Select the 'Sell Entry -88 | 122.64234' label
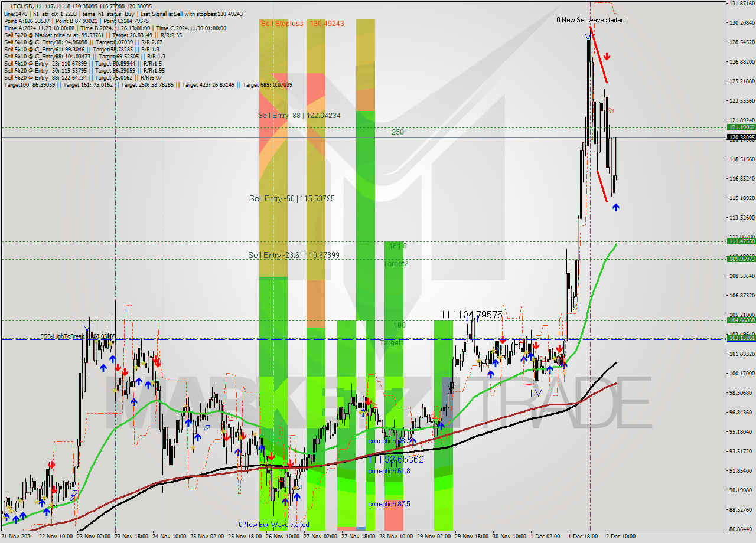This screenshot has width=756, height=543. [299, 116]
